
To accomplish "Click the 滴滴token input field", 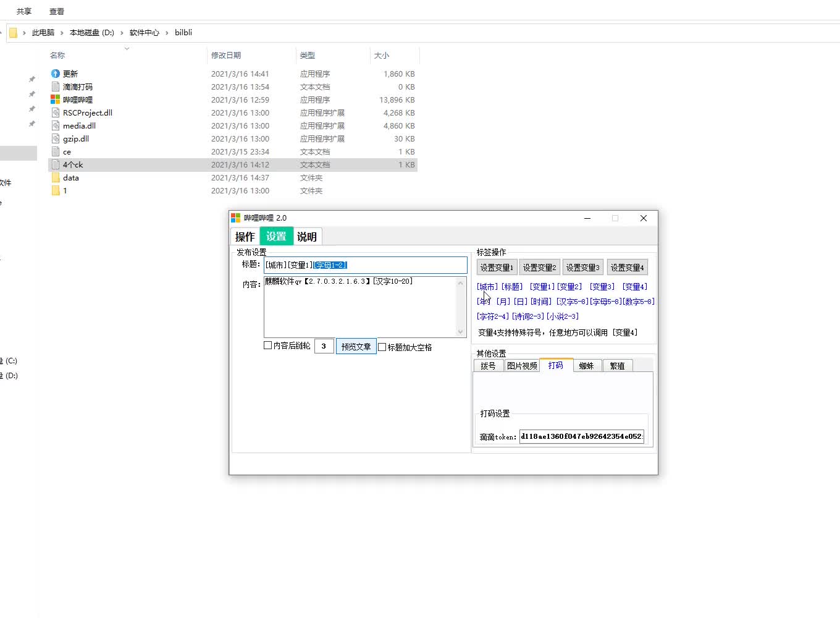I will click(582, 436).
